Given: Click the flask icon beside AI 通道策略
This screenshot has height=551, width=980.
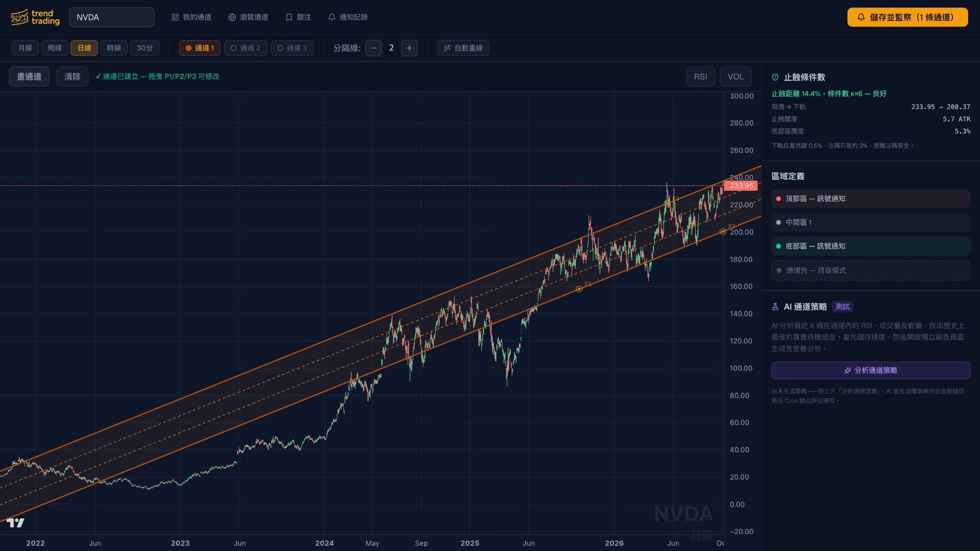Looking at the screenshot, I should (775, 307).
